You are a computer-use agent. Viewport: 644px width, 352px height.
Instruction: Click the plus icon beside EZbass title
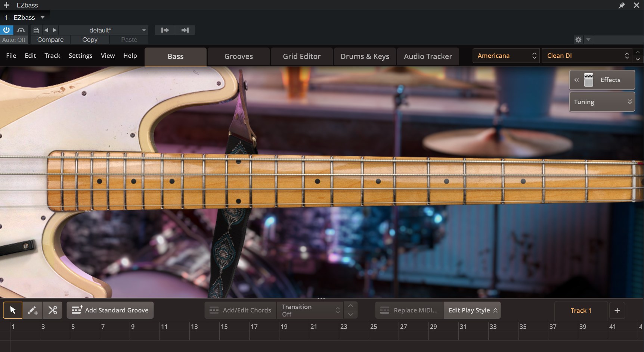pos(6,5)
